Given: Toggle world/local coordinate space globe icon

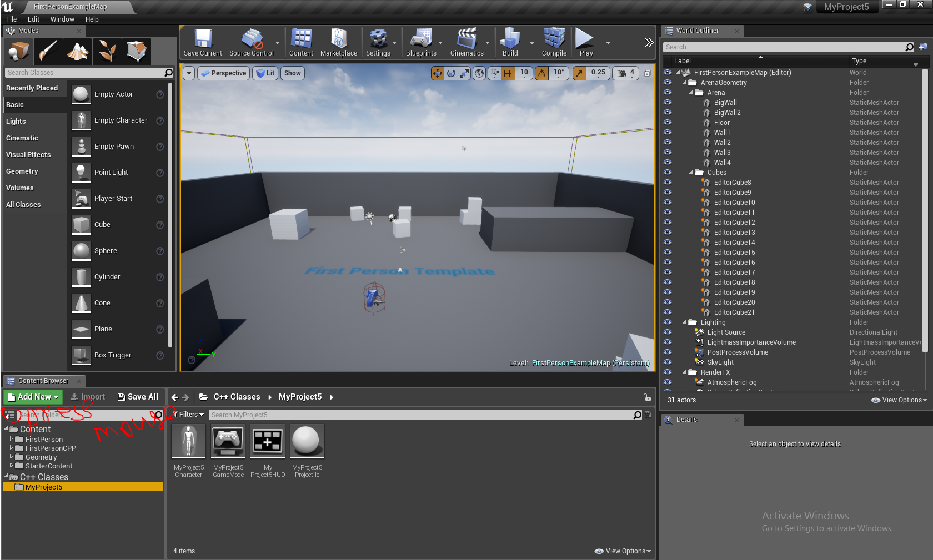Looking at the screenshot, I should click(x=479, y=73).
